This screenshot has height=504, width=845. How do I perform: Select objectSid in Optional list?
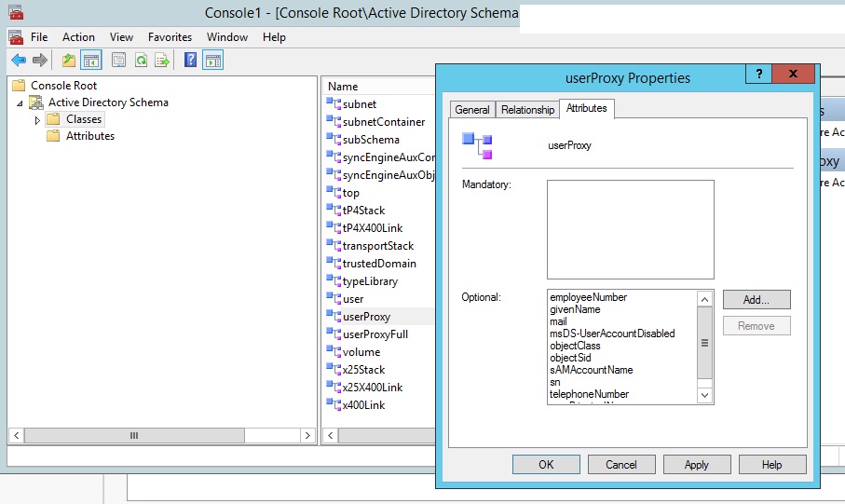click(x=570, y=358)
